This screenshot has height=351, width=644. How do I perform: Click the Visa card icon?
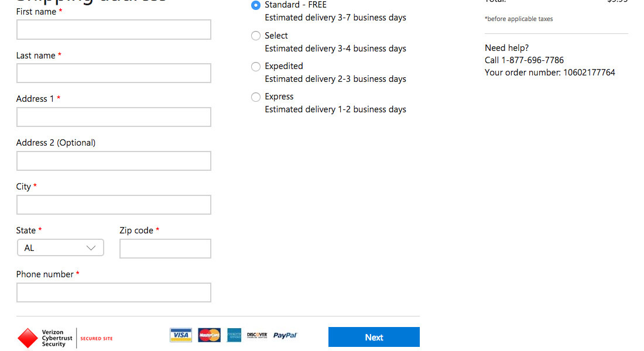(181, 335)
